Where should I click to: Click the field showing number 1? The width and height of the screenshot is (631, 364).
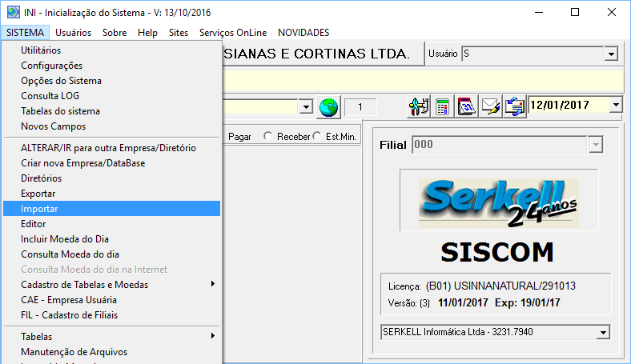coord(360,107)
